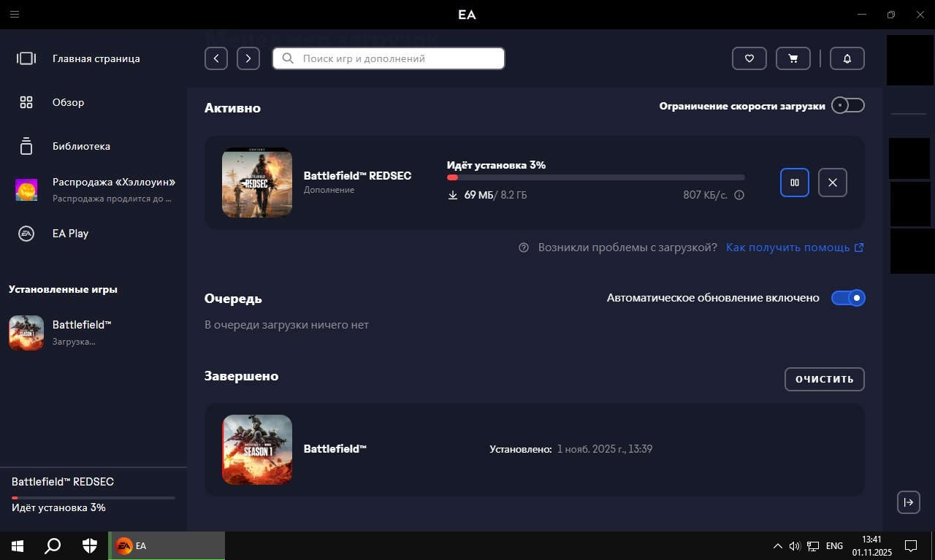The height and width of the screenshot is (560, 935).
Task: Click the Battlefield REDSEC title in Активно
Action: [357, 176]
